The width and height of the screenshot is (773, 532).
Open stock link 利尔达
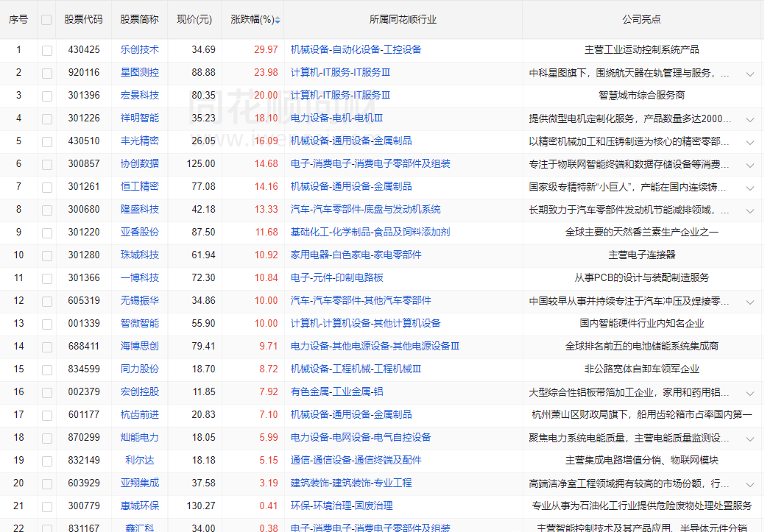coord(140,460)
